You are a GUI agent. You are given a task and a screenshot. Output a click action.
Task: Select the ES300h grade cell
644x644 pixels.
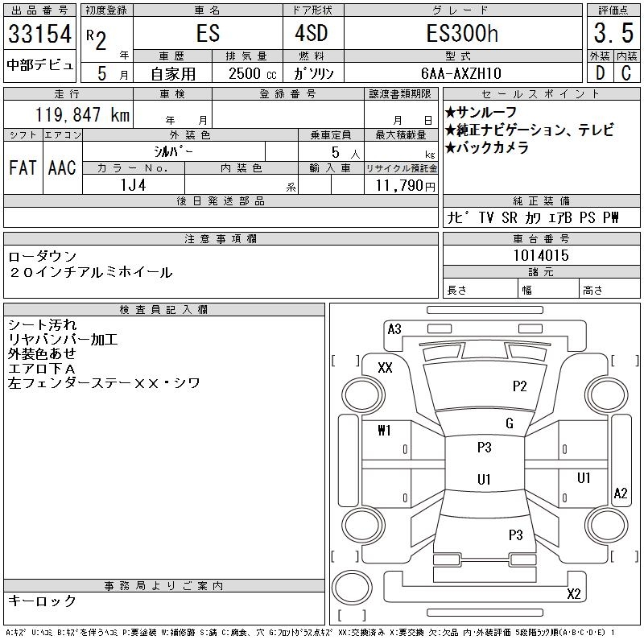[x=462, y=34]
